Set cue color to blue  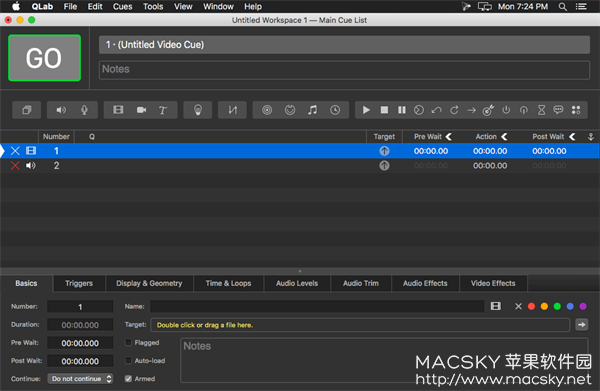point(570,306)
